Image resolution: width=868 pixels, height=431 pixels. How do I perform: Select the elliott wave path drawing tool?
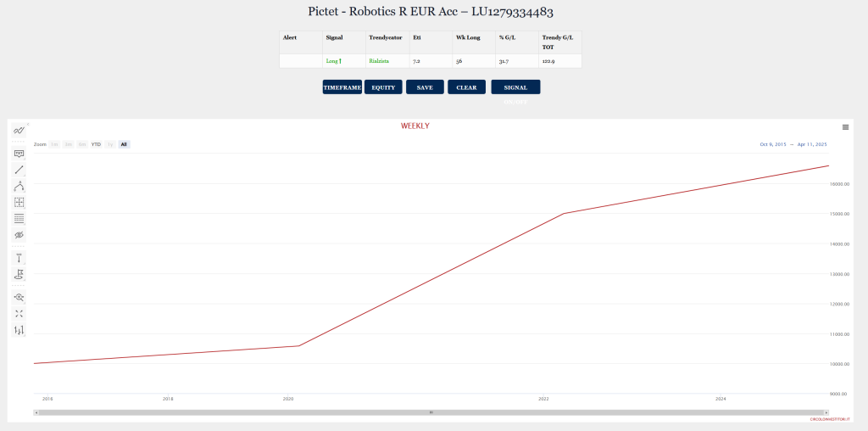coord(19,186)
